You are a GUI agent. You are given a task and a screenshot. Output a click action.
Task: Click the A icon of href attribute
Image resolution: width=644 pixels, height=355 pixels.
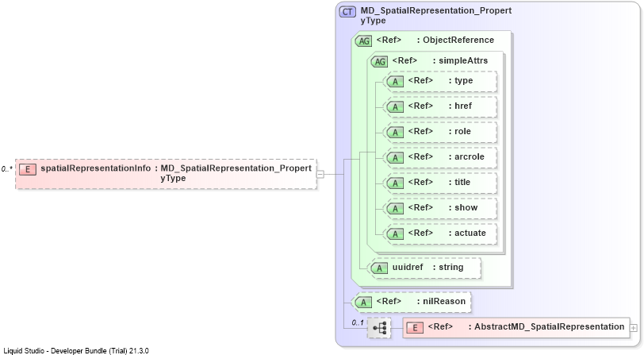click(395, 107)
